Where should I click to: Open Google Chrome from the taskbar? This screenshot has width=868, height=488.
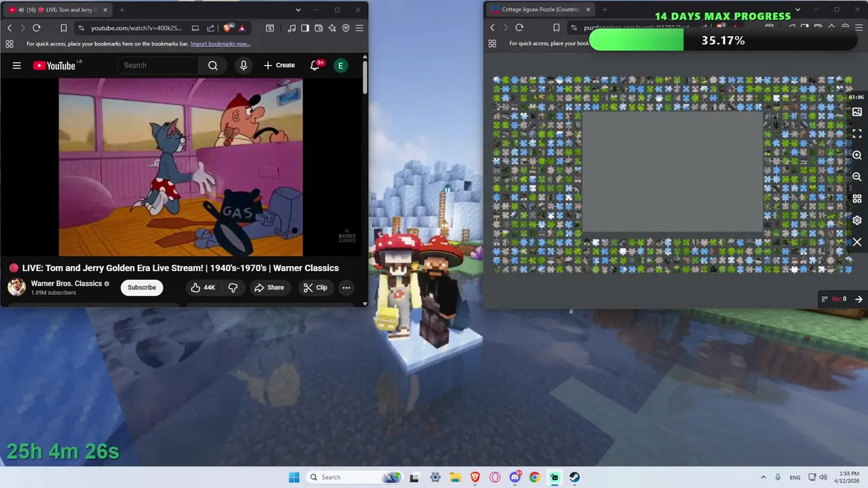[534, 477]
